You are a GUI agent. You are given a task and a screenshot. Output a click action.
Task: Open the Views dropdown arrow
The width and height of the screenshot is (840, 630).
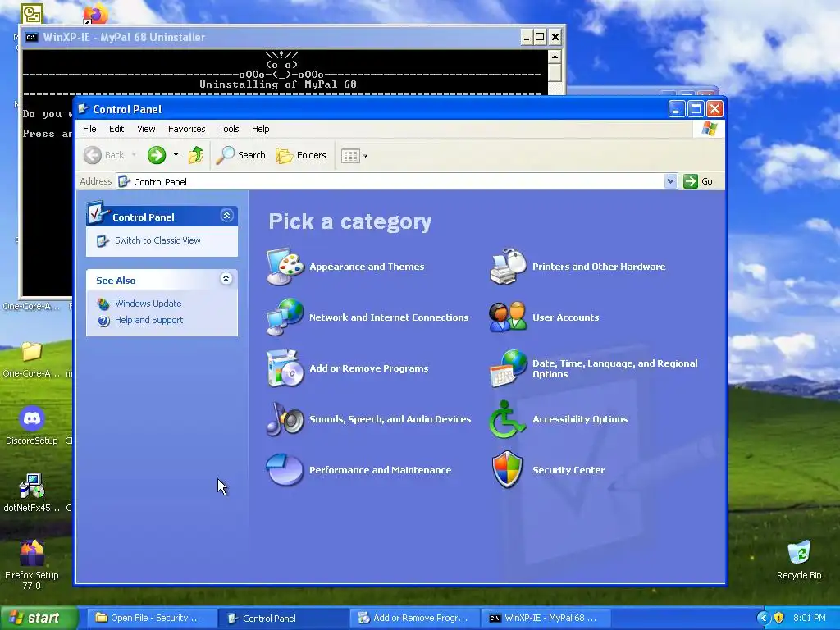pos(365,156)
